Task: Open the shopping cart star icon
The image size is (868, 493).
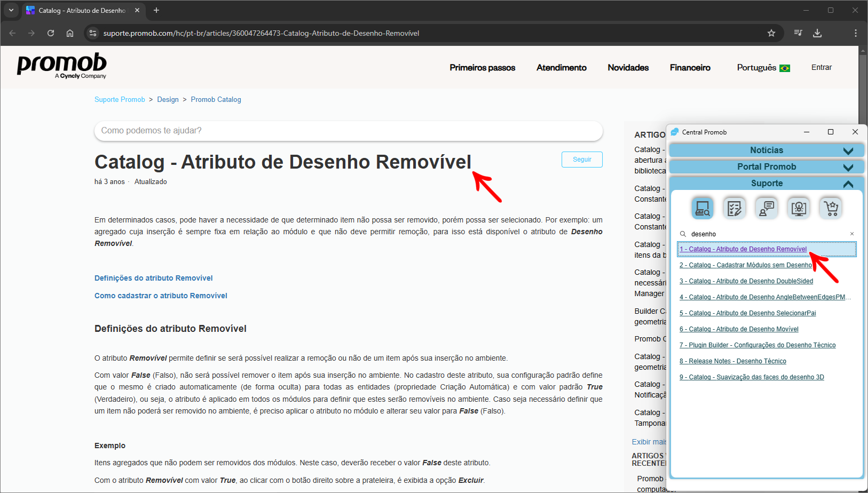Action: [831, 208]
